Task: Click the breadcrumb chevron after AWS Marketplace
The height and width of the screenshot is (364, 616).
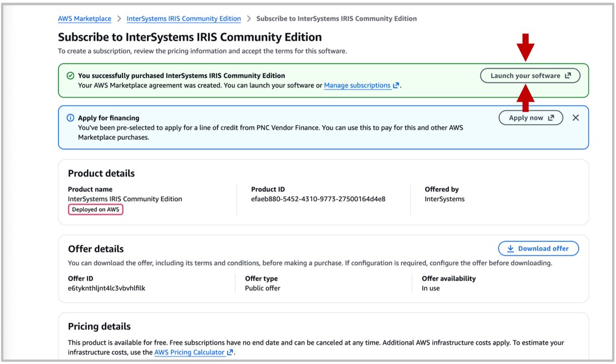Action: (x=119, y=18)
